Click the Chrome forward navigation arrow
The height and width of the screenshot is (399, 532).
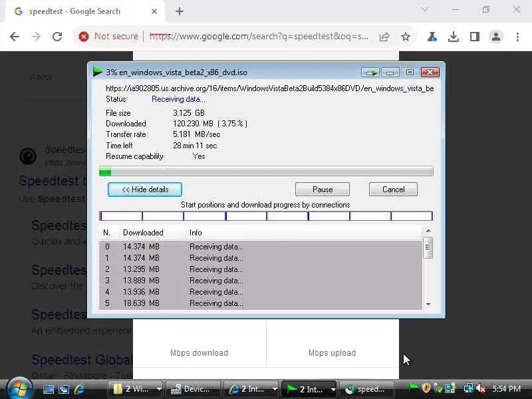36,37
